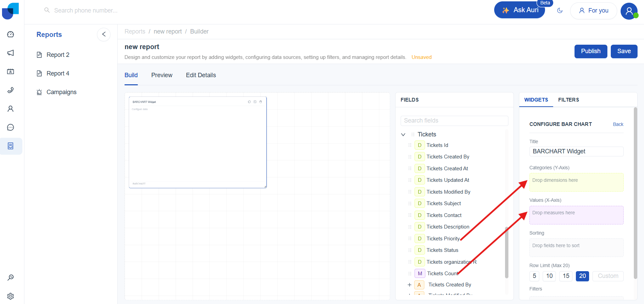644x304 pixels.
Task: Set row limit to 10
Action: [x=549, y=276]
